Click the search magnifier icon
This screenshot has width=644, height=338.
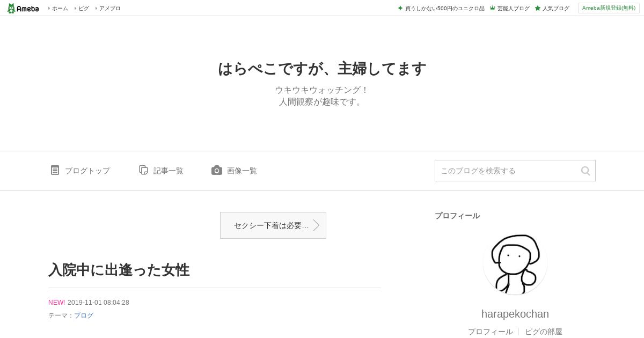tap(586, 171)
